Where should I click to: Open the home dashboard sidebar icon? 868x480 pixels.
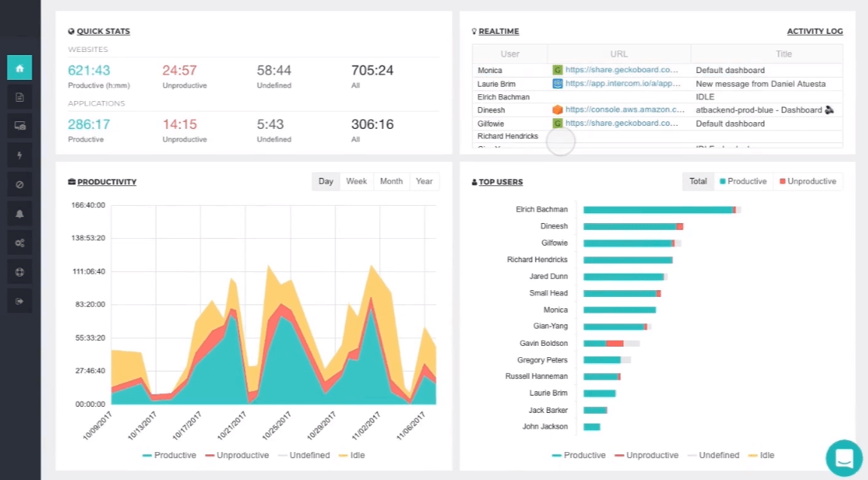[x=20, y=68]
